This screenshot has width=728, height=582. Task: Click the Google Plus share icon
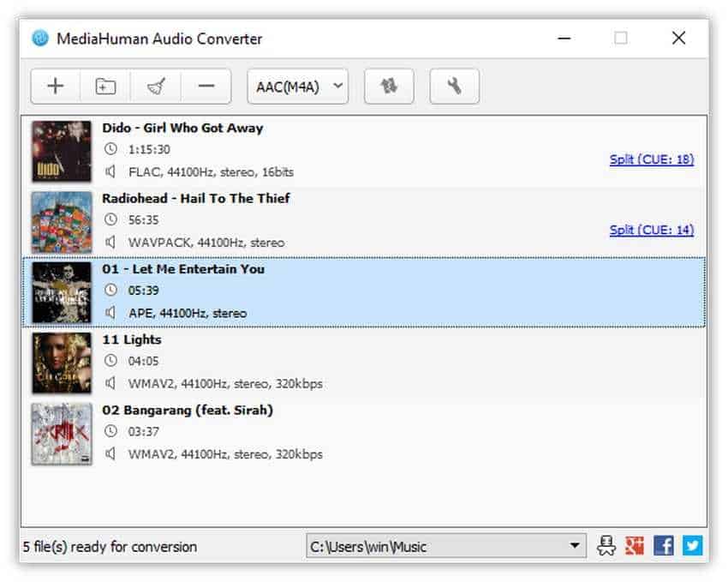point(635,546)
